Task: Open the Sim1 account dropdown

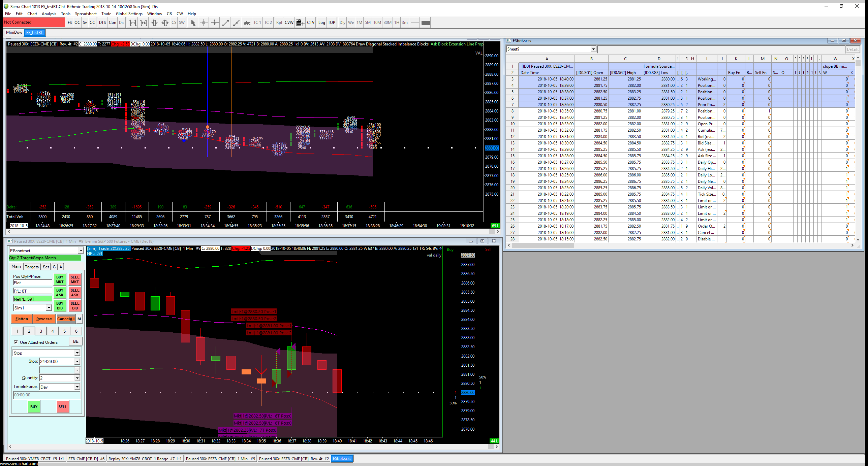Action: [49, 308]
